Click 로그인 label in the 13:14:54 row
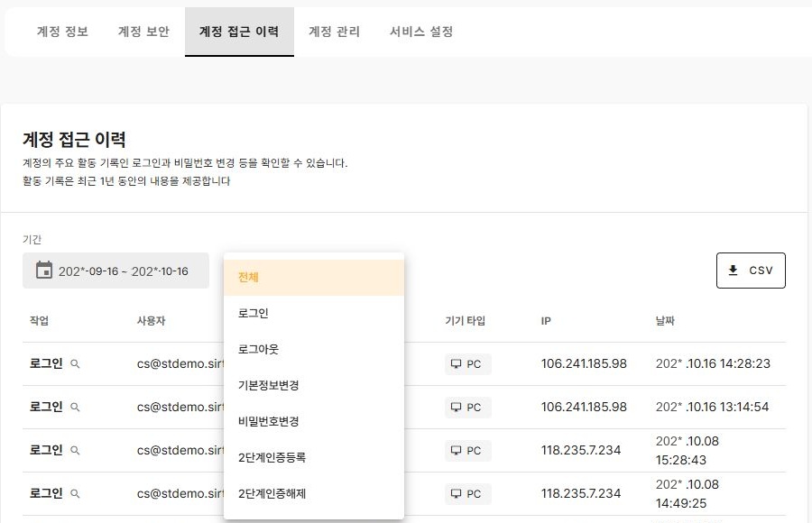Image resolution: width=812 pixels, height=523 pixels. click(46, 407)
